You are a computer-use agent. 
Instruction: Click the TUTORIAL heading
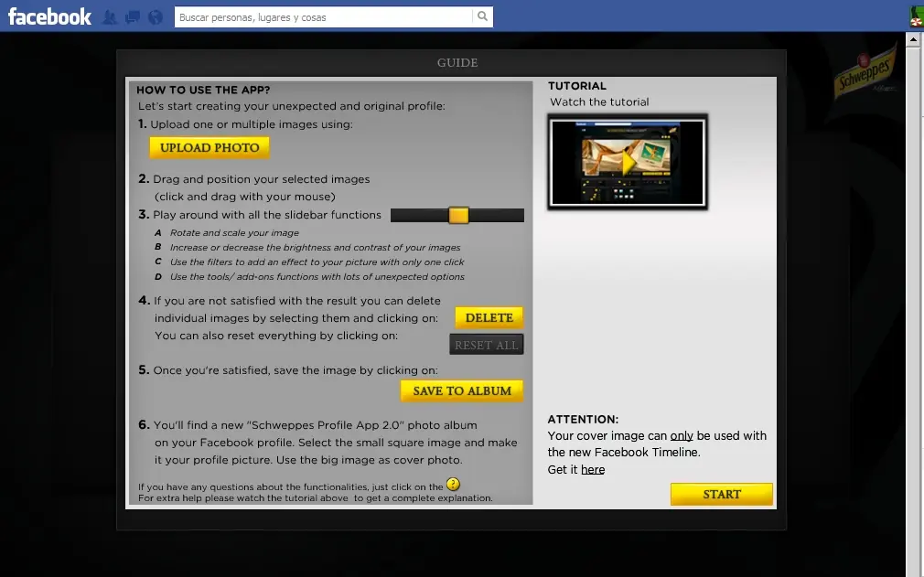pyautogui.click(x=577, y=86)
